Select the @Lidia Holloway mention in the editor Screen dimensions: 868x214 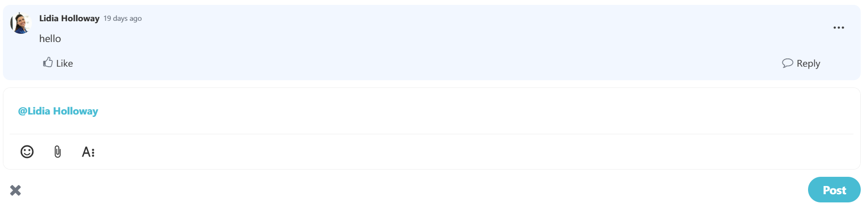click(x=58, y=111)
